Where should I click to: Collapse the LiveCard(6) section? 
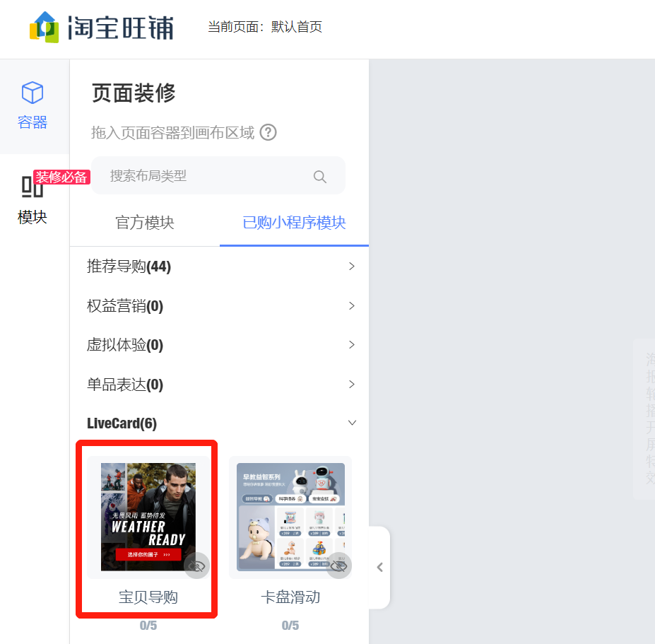(219, 423)
